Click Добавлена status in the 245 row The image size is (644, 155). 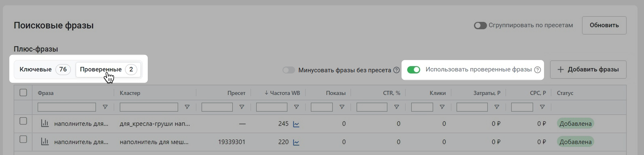(x=575, y=123)
